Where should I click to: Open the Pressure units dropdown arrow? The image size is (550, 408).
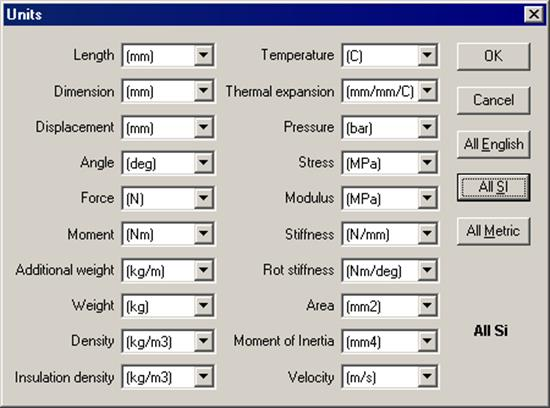(427, 127)
